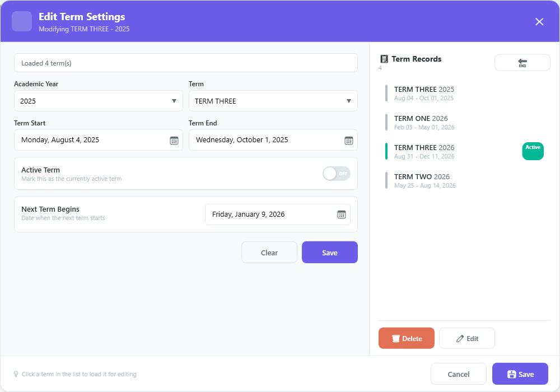Toggle the Active Term switch on
This screenshot has width=560, height=392.
(337, 174)
